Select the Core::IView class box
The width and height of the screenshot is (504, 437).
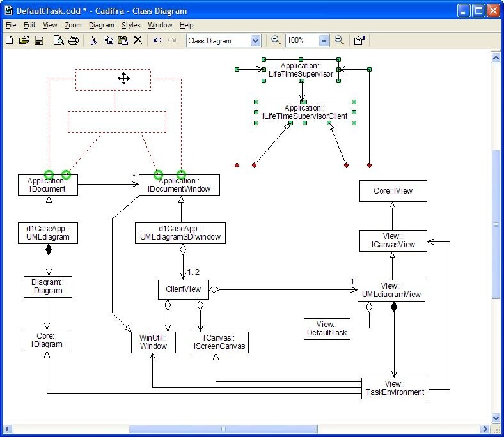[393, 191]
